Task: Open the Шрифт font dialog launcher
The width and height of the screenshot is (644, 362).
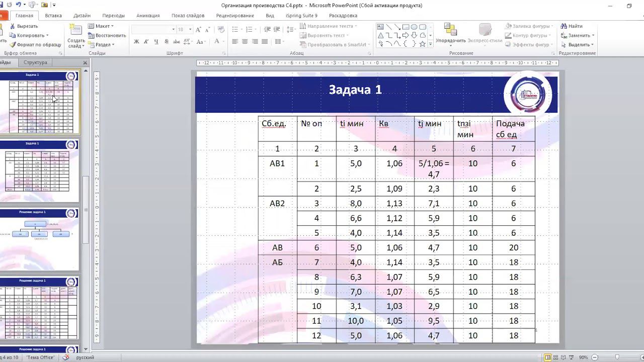Action: [x=224, y=53]
